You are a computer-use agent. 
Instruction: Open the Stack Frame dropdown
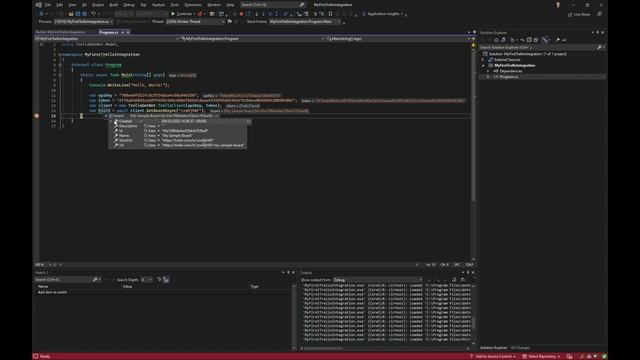304,22
